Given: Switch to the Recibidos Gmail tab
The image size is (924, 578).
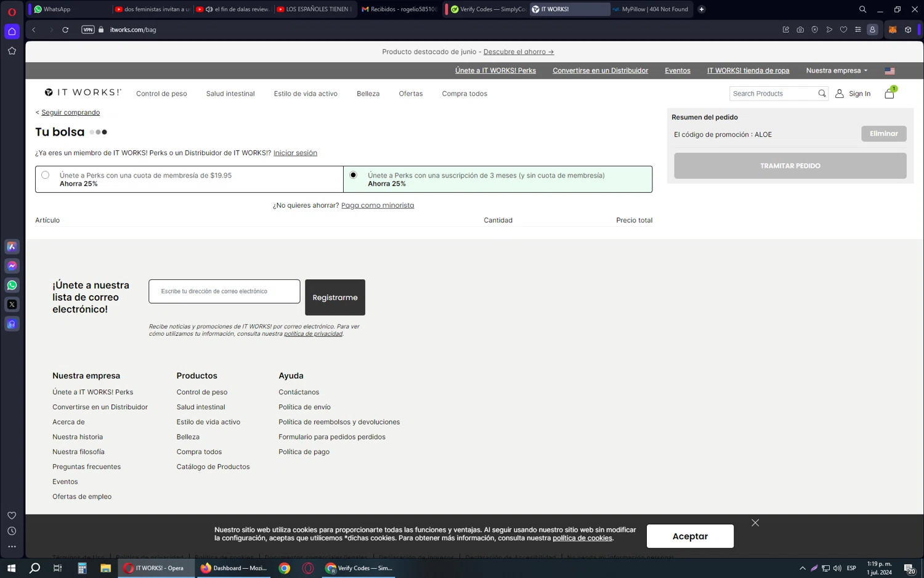Looking at the screenshot, I should coord(400,9).
